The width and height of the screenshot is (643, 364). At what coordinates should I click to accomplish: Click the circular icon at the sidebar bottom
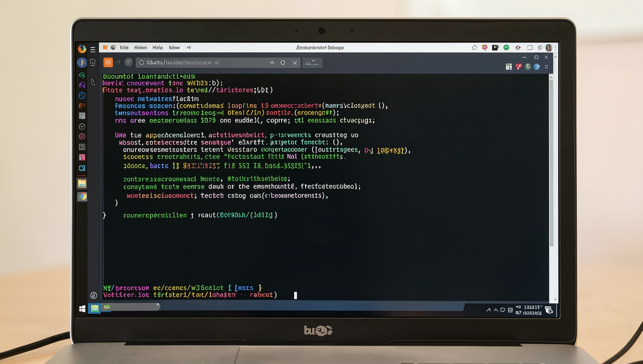[x=94, y=295]
